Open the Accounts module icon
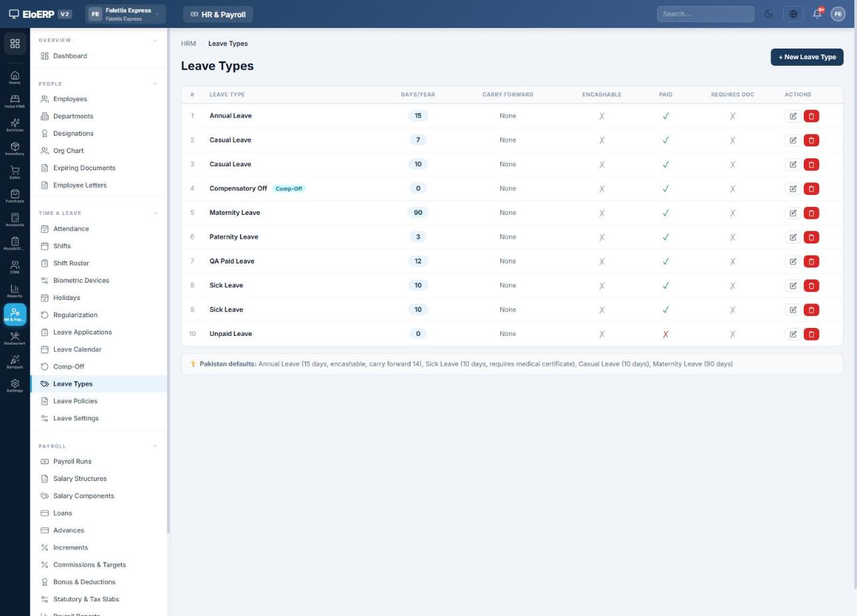 pos(15,220)
